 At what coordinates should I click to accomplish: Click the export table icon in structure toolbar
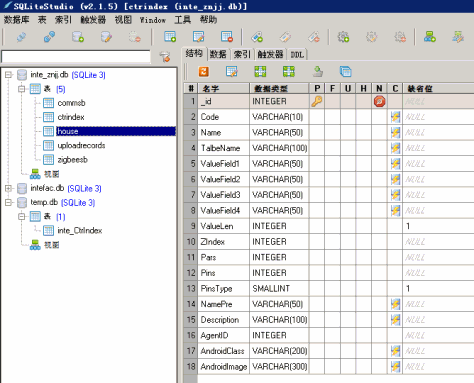click(x=318, y=71)
